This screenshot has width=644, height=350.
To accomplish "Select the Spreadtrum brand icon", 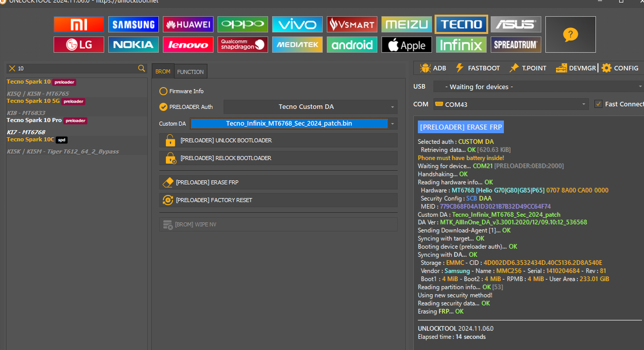I will click(x=516, y=45).
